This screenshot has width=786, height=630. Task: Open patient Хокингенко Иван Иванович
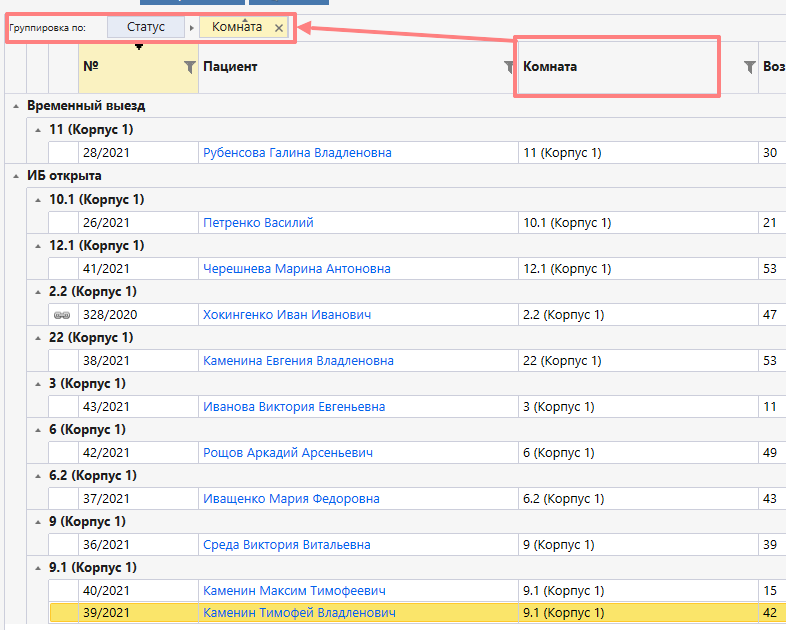tap(287, 315)
